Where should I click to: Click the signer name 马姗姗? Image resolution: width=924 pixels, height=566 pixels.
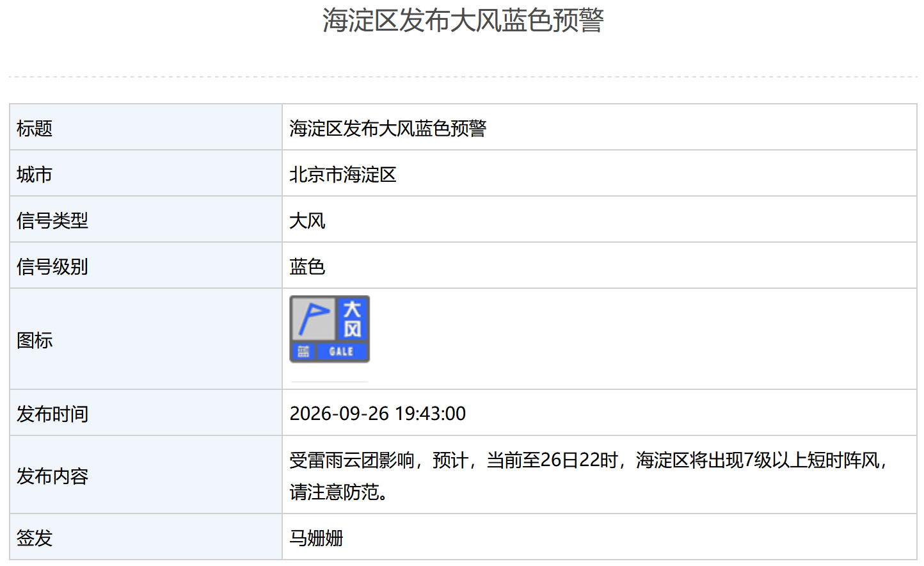tap(316, 538)
